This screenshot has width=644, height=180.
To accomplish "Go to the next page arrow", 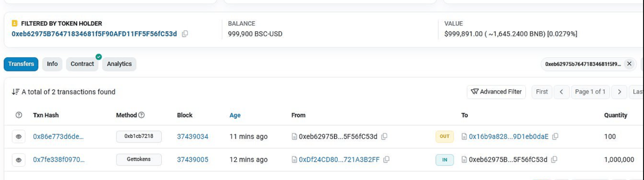I will 619,92.
